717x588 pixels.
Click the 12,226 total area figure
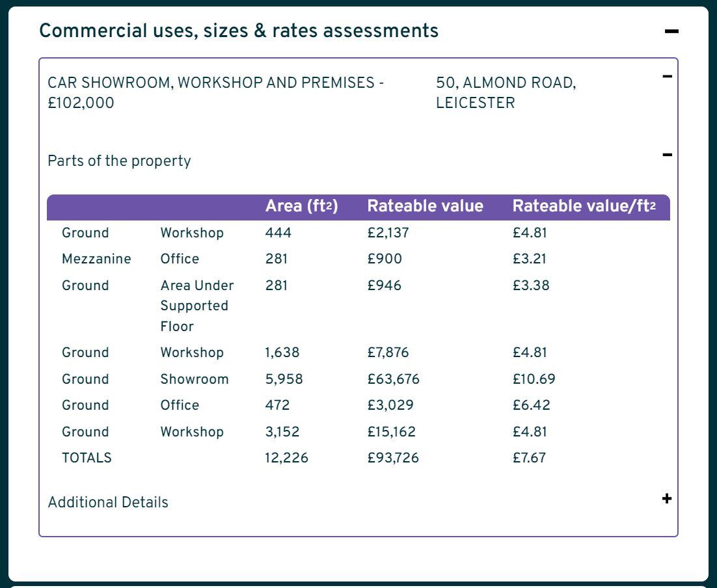[286, 458]
